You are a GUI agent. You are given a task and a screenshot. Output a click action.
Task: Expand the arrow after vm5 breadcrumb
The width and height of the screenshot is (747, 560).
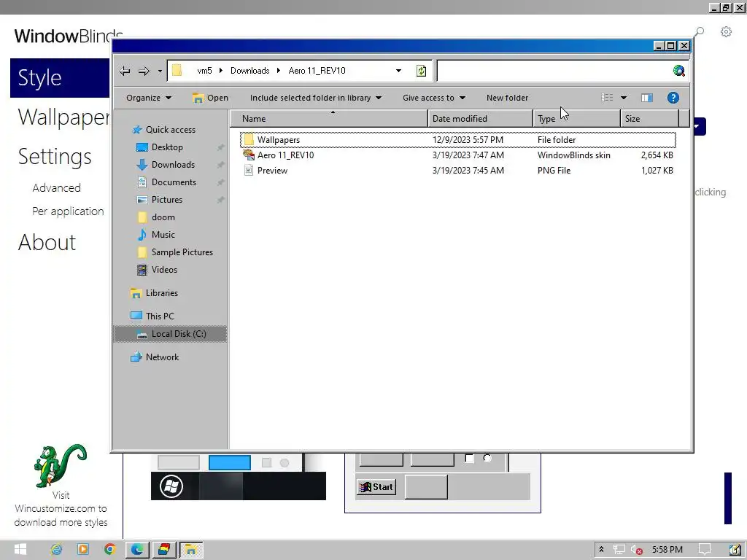pos(221,71)
